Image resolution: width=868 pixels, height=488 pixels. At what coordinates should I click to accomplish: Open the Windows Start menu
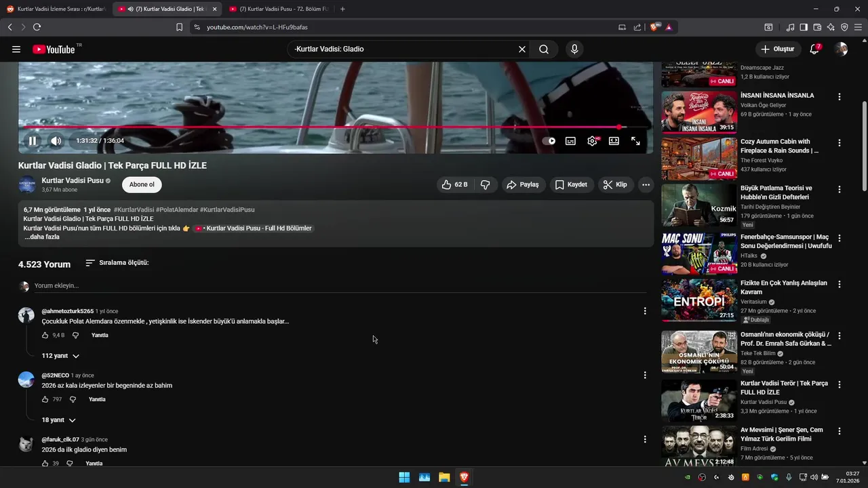click(404, 477)
